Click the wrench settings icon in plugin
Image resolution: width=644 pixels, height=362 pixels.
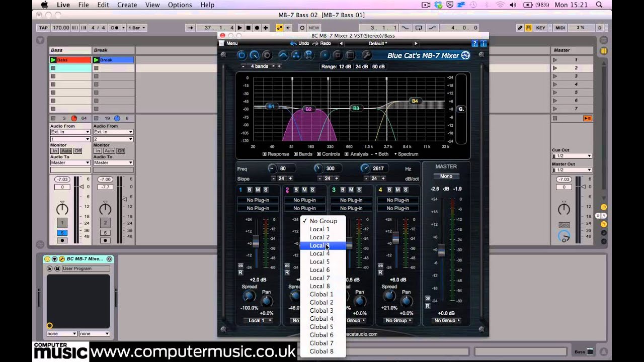tap(366, 55)
